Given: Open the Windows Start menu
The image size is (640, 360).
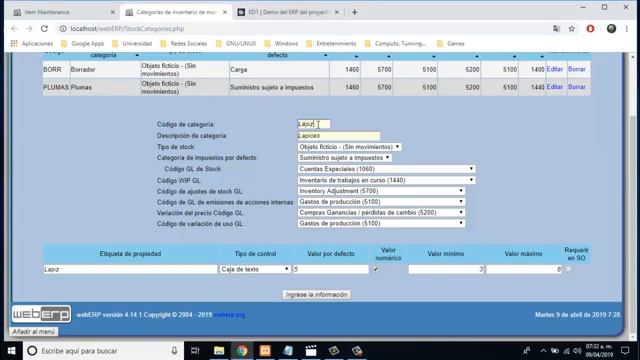Looking at the screenshot, I should (x=11, y=351).
